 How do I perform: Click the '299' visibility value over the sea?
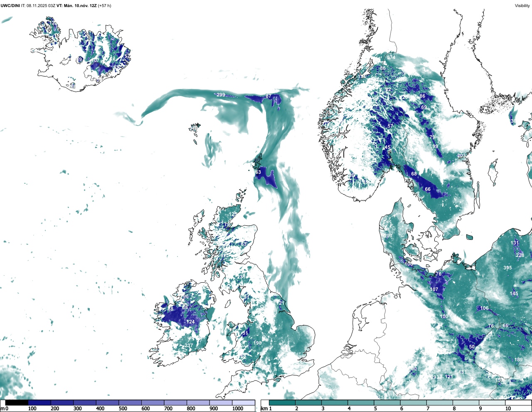point(221,95)
